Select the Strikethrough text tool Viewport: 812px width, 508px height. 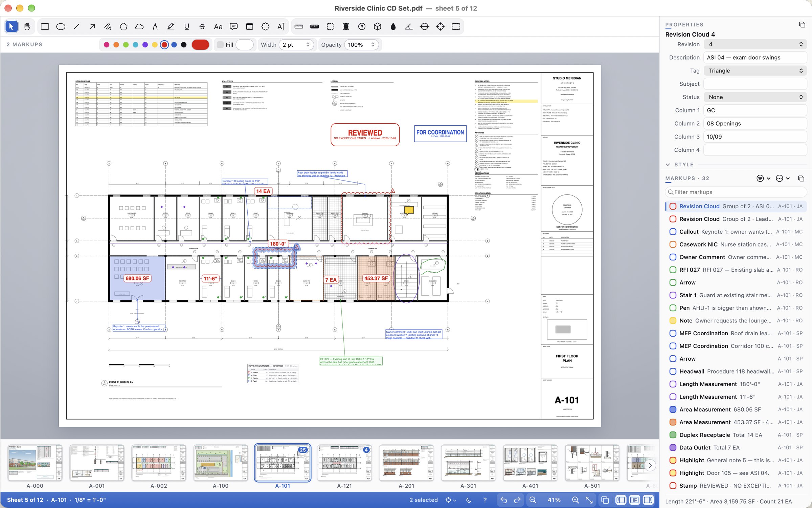202,26
